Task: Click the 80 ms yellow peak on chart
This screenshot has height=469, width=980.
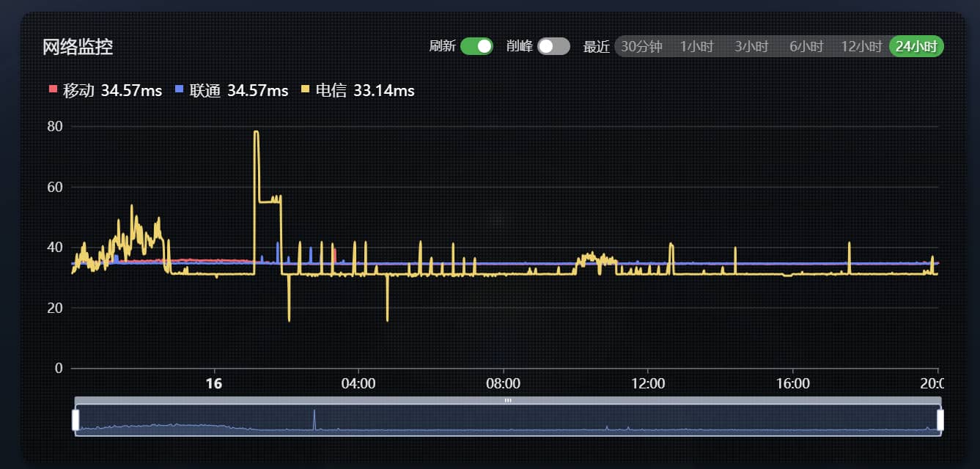Action: (x=256, y=132)
